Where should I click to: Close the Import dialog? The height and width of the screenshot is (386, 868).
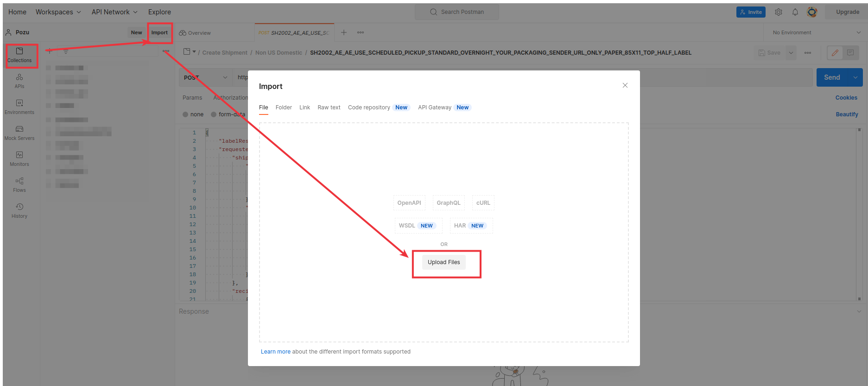(625, 85)
